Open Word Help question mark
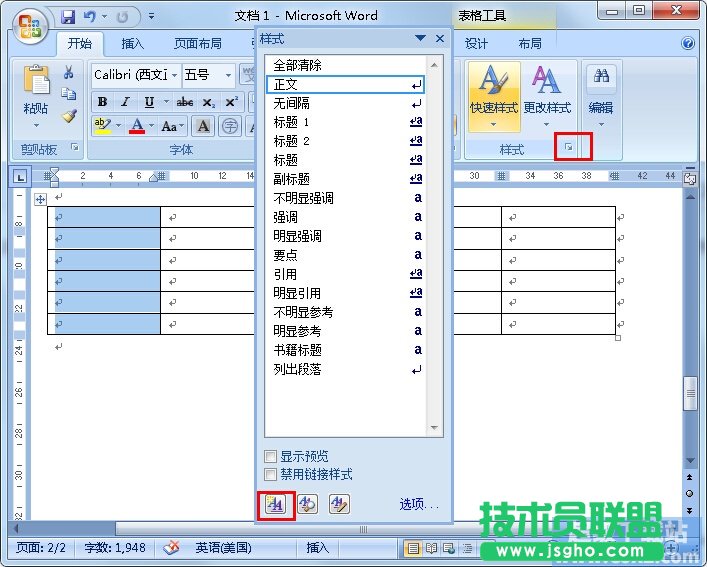The width and height of the screenshot is (707, 567). coord(688,43)
